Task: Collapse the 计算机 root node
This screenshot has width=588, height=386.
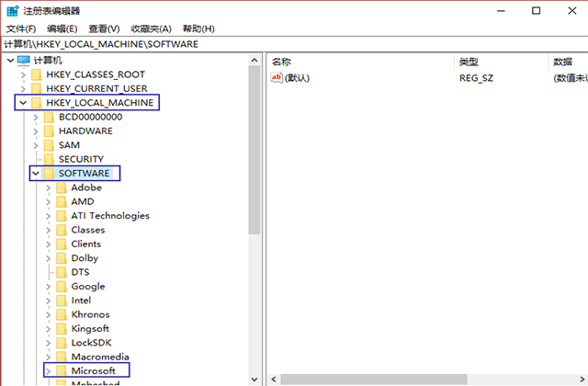Action: click(x=10, y=61)
